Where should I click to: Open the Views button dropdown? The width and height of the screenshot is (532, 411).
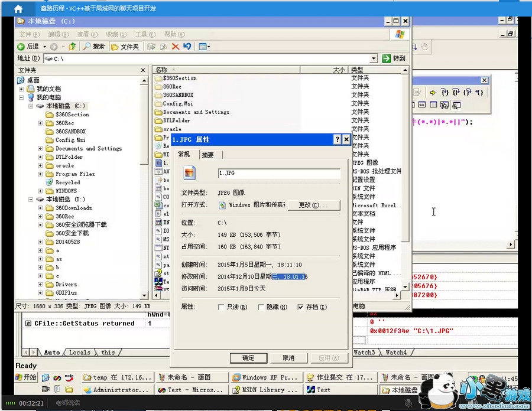(x=204, y=47)
